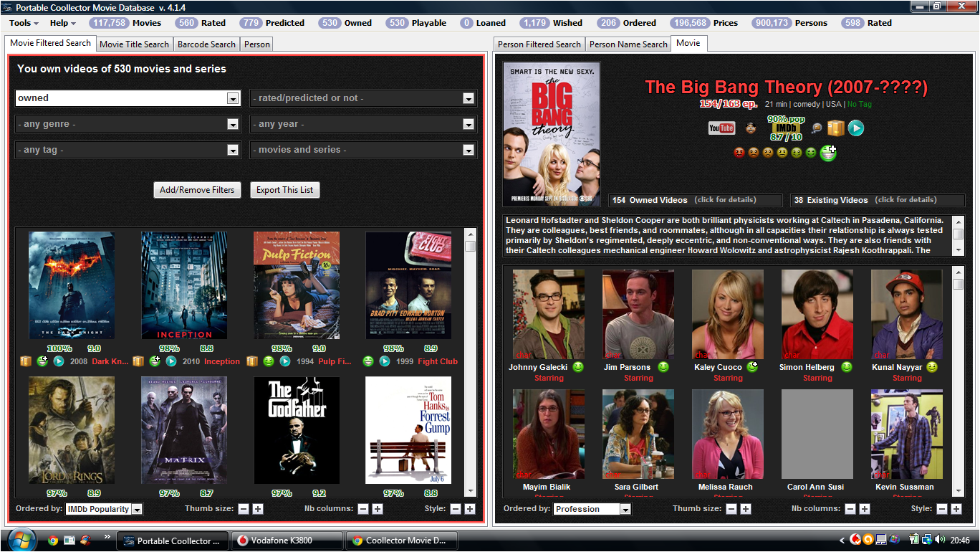The height and width of the screenshot is (552, 980).
Task: Click the cardboard box icon in movie details
Action: click(835, 128)
